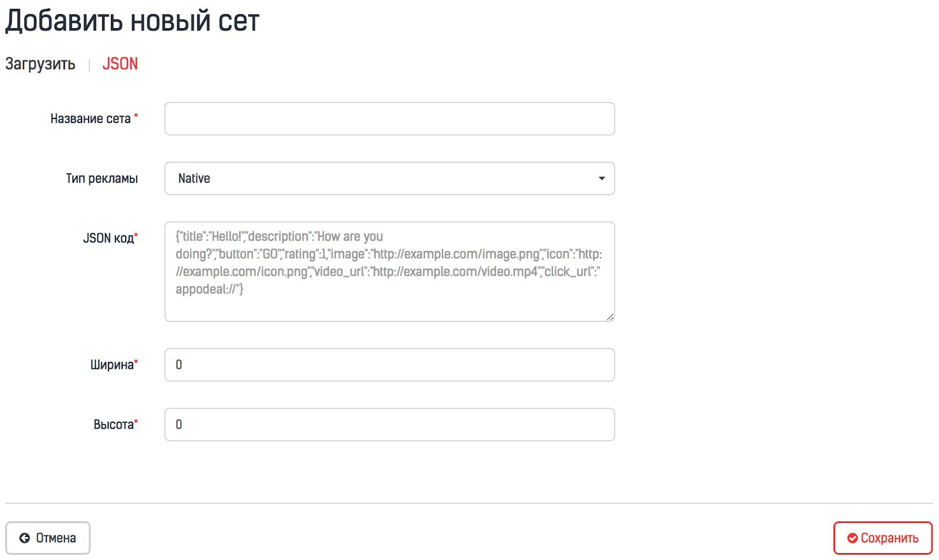Focus the Высота input field
The image size is (939, 560).
tap(389, 425)
